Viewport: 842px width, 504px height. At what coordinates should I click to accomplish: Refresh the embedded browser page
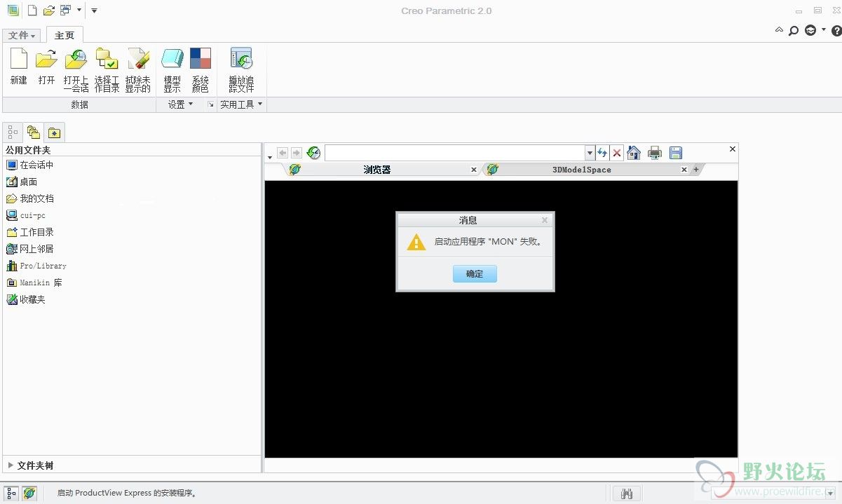pos(602,153)
